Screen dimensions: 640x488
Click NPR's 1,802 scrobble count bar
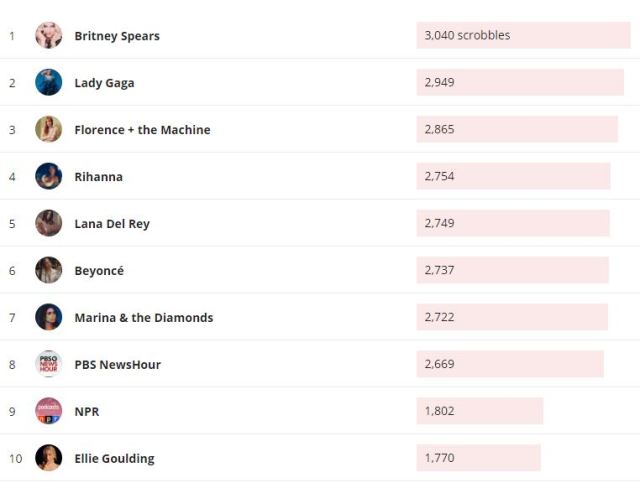[479, 412]
